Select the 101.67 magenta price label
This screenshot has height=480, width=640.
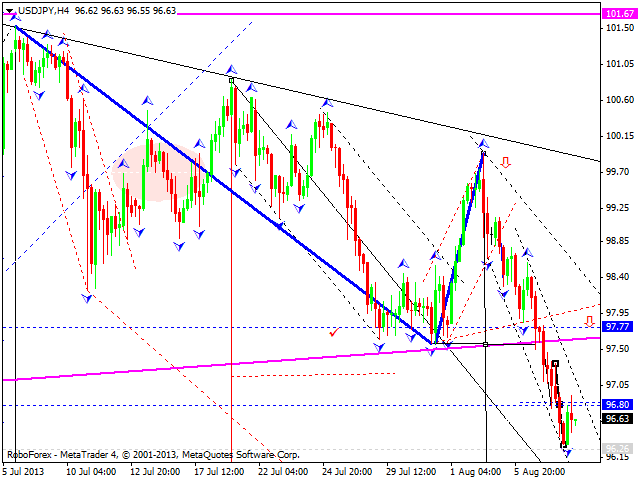(x=620, y=14)
